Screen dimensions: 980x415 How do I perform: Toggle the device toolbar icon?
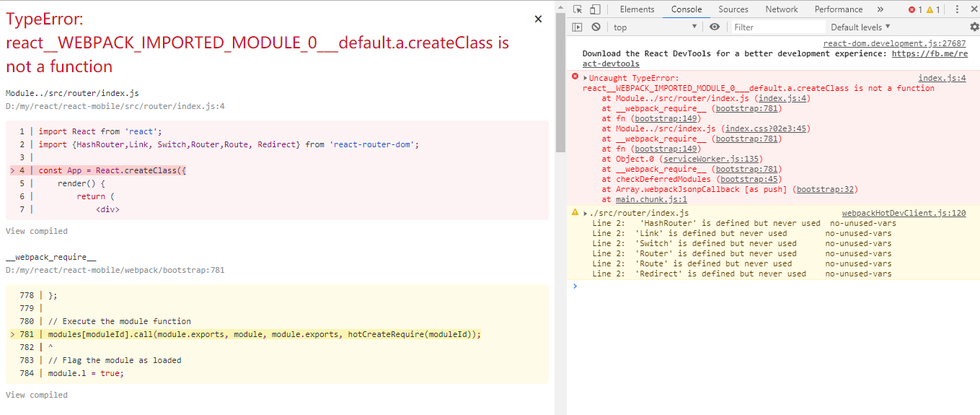[595, 9]
